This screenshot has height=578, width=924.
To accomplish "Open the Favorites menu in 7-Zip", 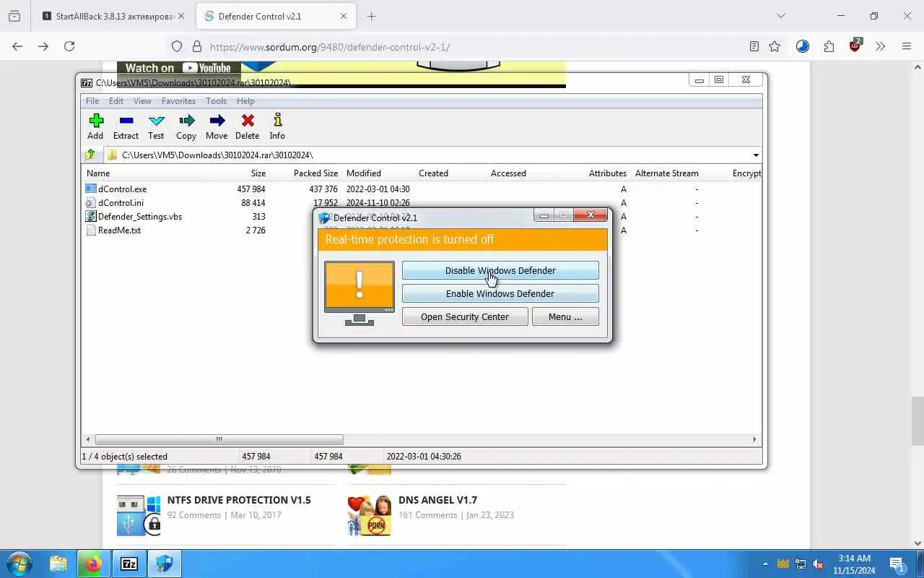I will point(178,101).
